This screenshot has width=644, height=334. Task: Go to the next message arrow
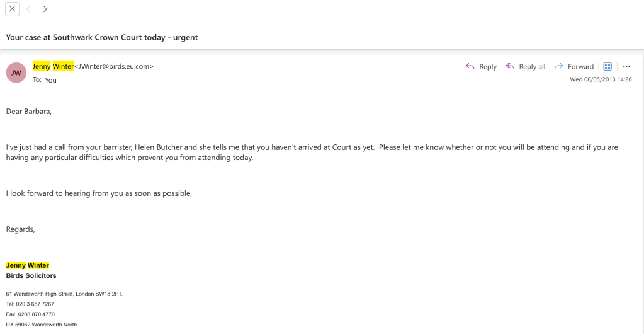coord(45,9)
